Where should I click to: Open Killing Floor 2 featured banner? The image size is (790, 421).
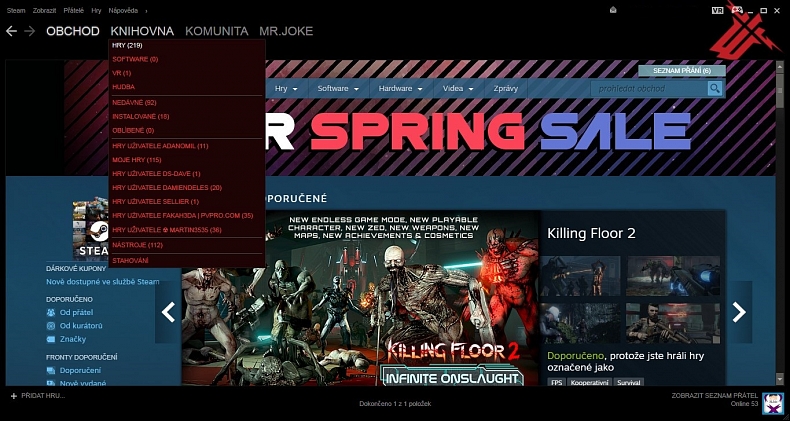tap(360, 298)
